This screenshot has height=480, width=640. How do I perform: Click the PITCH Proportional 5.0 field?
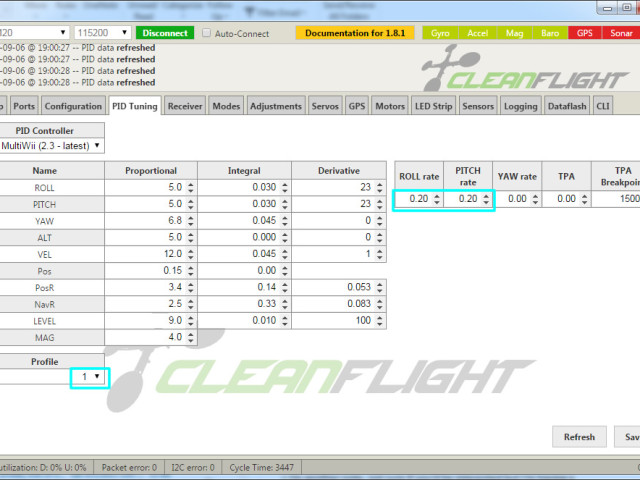151,204
